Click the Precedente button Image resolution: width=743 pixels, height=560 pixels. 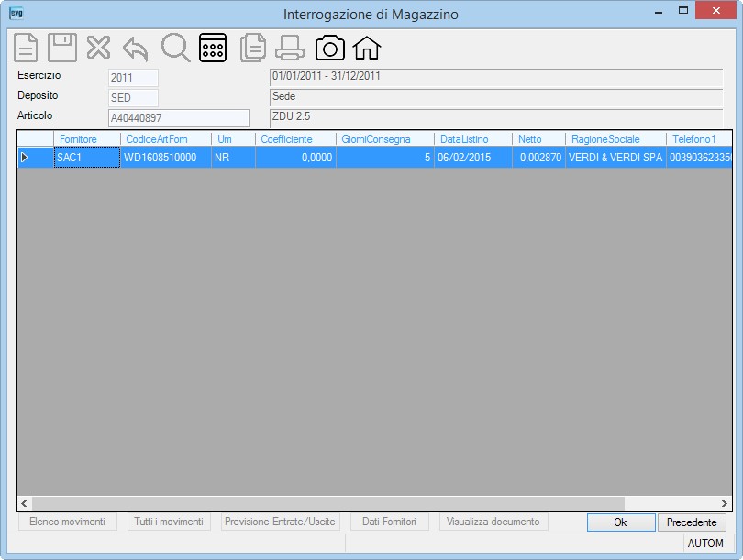[692, 522]
